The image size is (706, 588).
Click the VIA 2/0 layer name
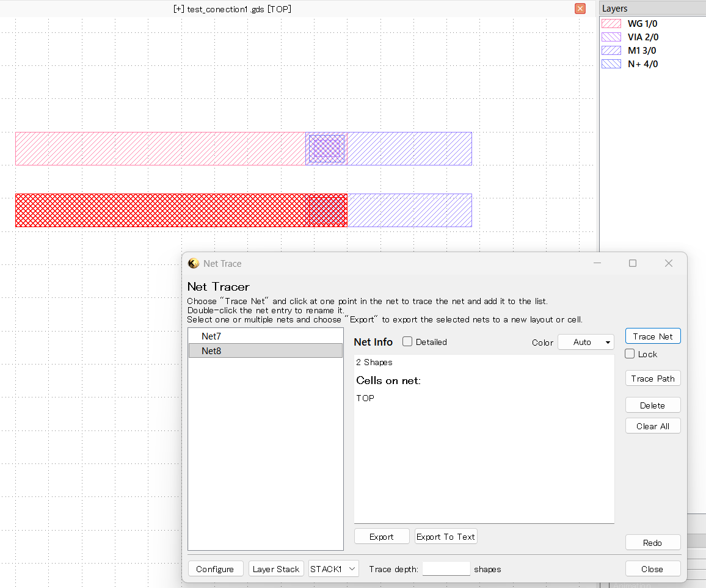643,37
